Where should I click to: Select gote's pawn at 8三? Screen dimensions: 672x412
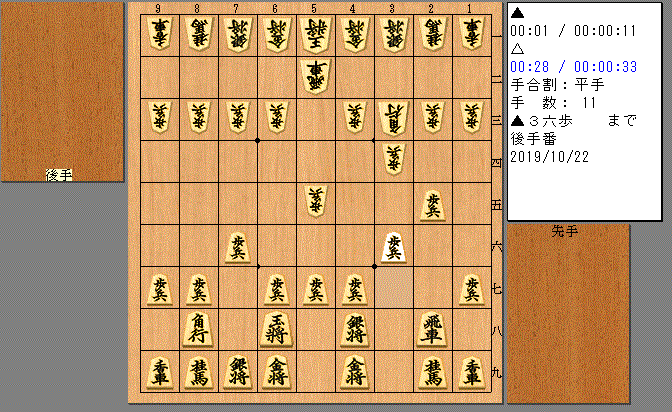pos(199,117)
